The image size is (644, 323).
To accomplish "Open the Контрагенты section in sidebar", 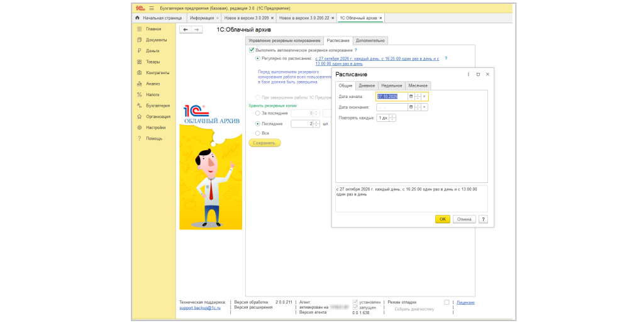I will tap(158, 73).
